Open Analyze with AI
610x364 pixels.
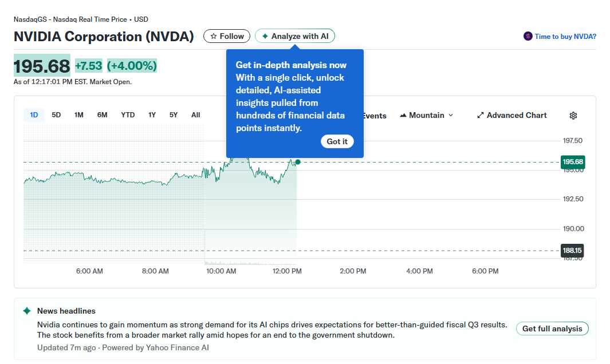coord(295,36)
